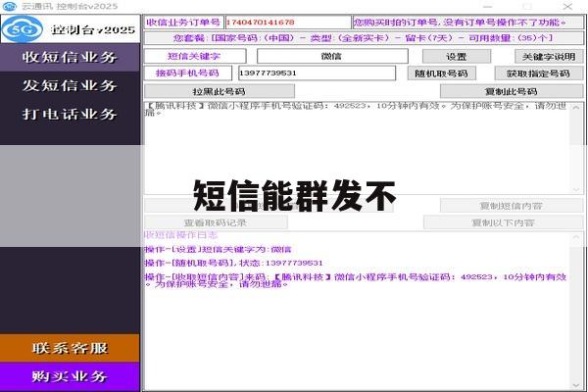Click 联系客服 in the sidebar
The height and width of the screenshot is (392, 588).
click(70, 348)
